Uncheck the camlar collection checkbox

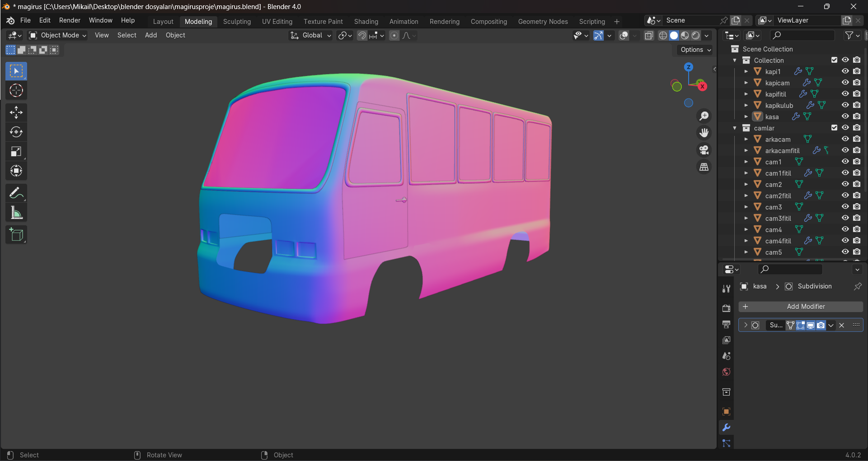click(834, 128)
